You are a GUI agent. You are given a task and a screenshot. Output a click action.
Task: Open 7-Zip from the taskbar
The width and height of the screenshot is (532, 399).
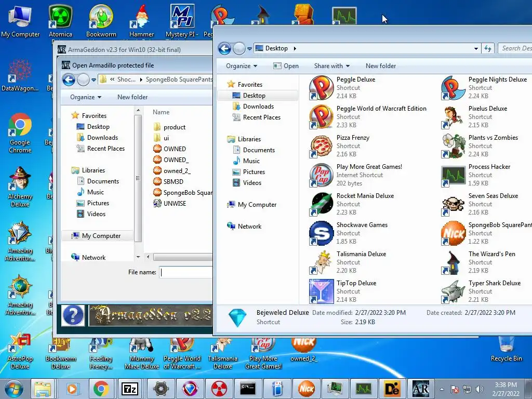130,389
